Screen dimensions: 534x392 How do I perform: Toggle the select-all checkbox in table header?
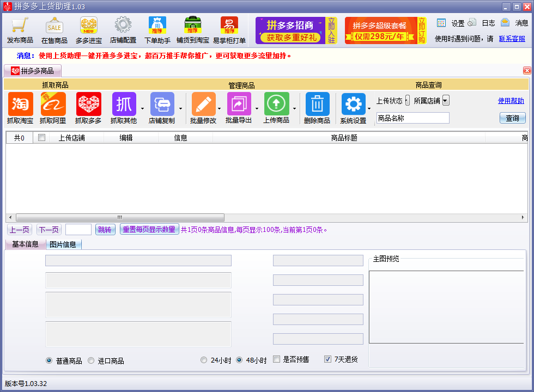(41, 137)
